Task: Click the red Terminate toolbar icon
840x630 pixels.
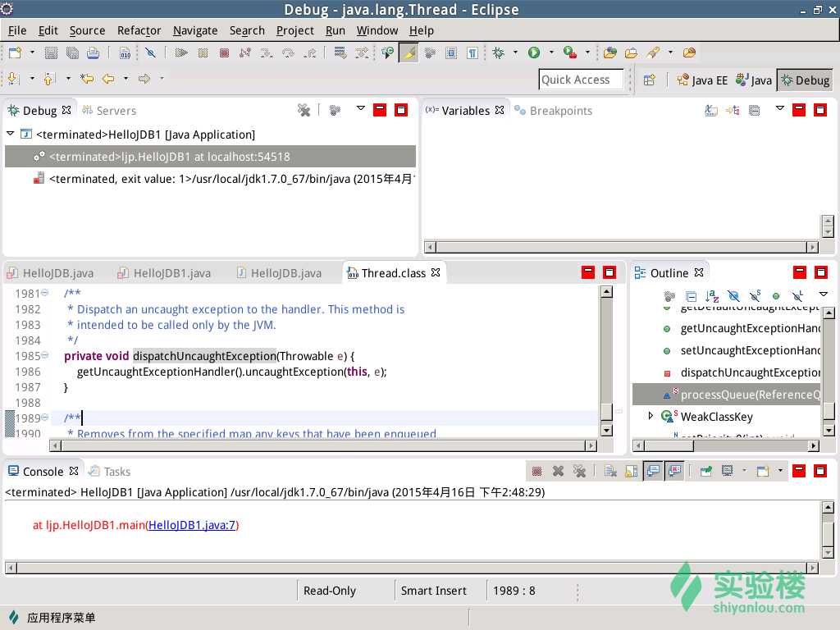Action: [x=225, y=52]
